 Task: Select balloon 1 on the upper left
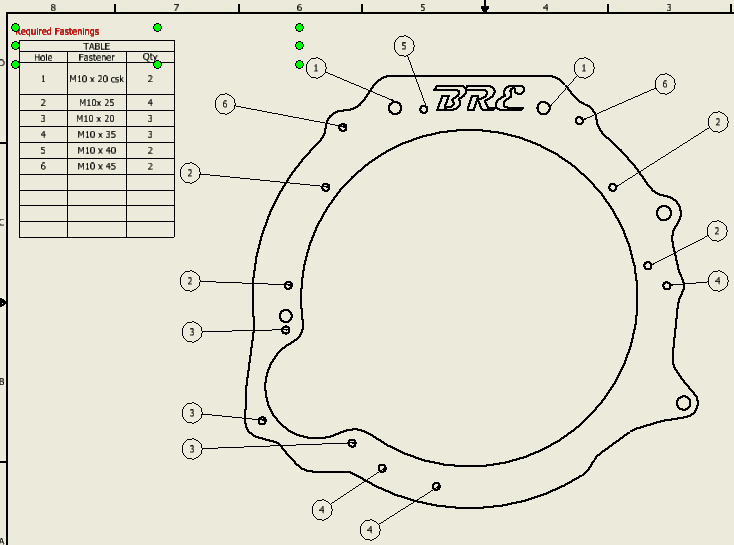[x=317, y=68]
